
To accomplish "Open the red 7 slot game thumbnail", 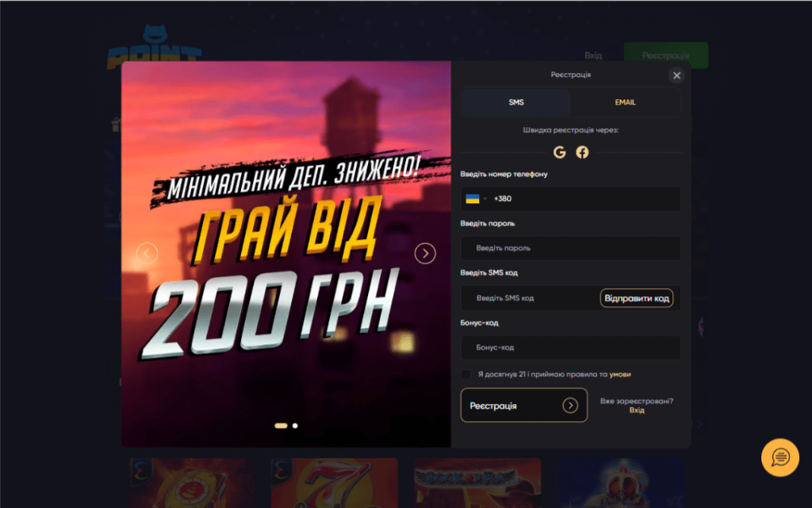I will tap(335, 483).
